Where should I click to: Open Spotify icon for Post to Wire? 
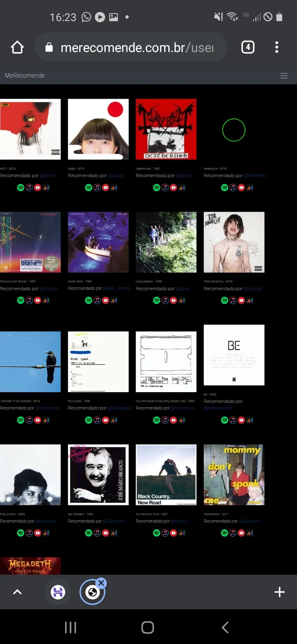point(21,533)
